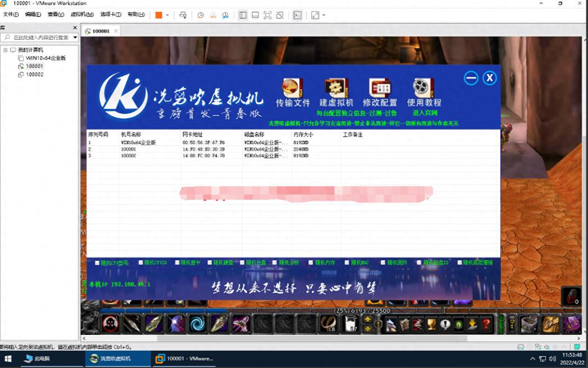Open the power options dropdown arrow

tap(167, 15)
